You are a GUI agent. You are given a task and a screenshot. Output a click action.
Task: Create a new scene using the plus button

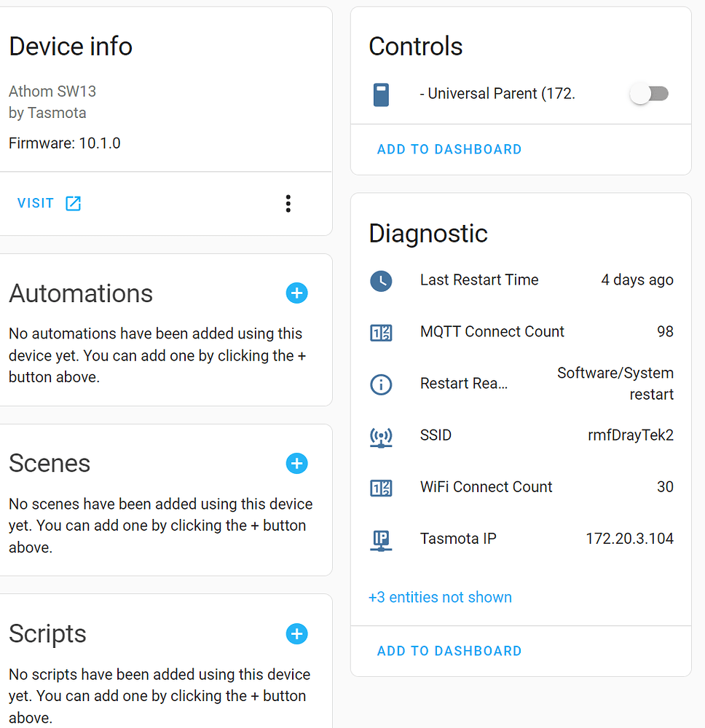tap(296, 464)
